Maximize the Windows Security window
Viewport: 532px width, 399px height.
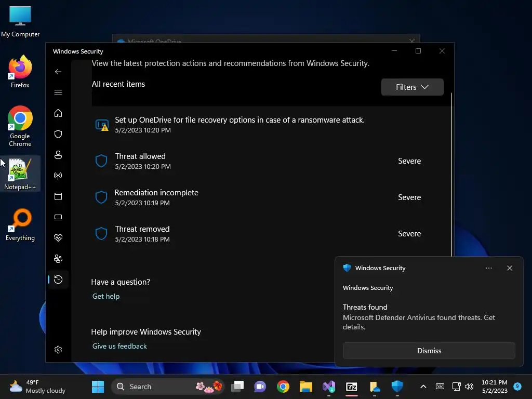coord(418,51)
